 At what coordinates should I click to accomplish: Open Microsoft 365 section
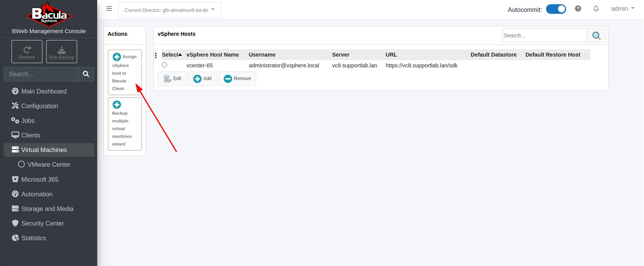49,179
